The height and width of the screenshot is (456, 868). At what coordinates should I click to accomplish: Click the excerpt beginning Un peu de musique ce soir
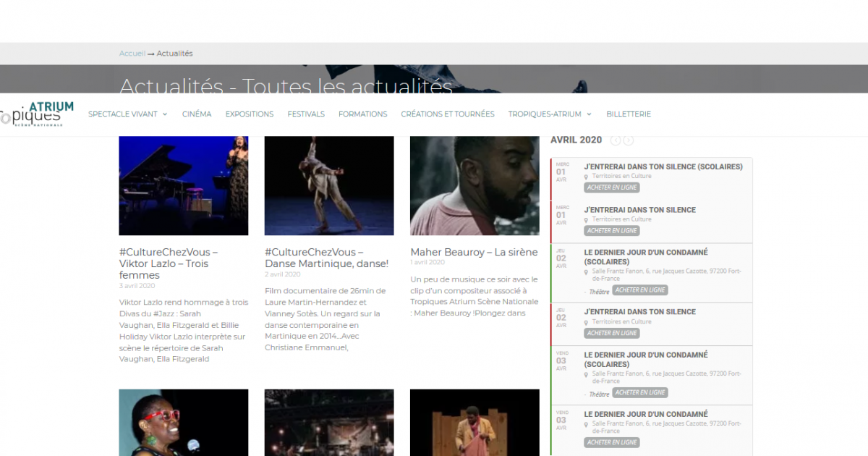[475, 296]
